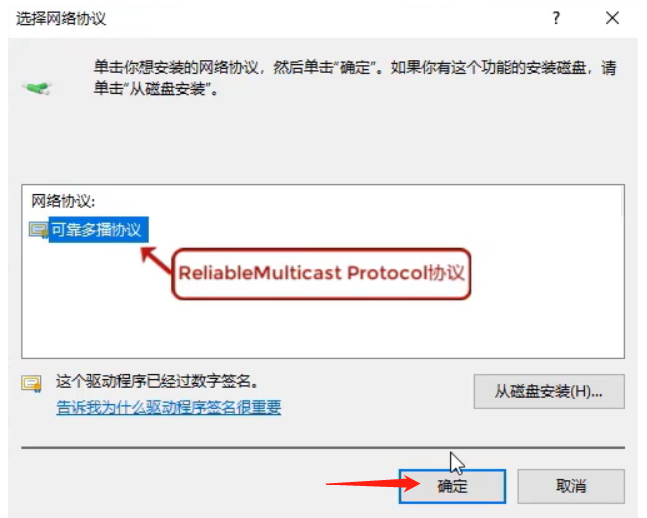
Task: Click the horizontal separator above 确定 button
Action: coord(323,447)
